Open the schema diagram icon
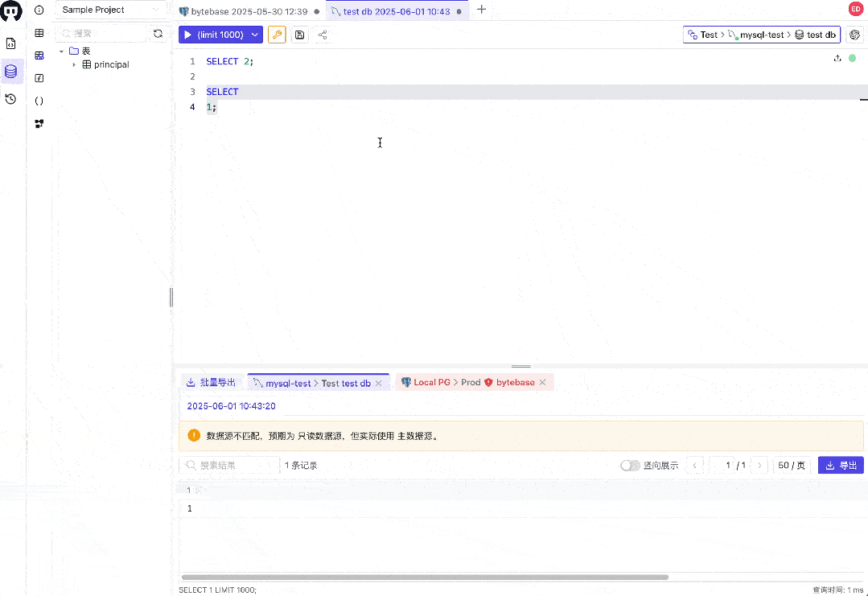The width and height of the screenshot is (868, 596). tap(39, 123)
